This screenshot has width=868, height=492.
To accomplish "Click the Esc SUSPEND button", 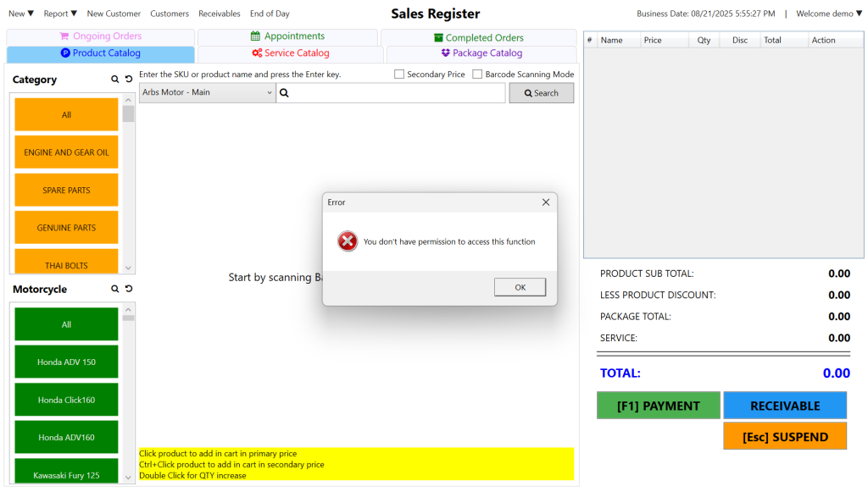I will click(784, 437).
